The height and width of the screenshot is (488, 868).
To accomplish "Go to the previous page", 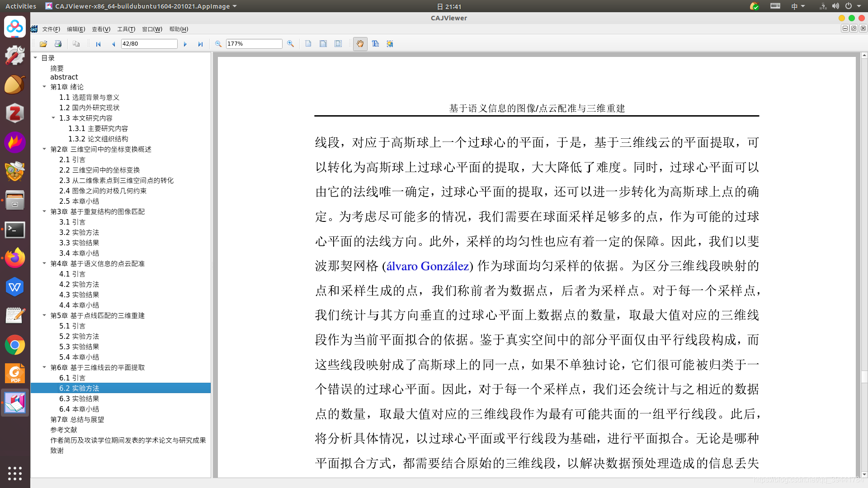I will pos(113,44).
